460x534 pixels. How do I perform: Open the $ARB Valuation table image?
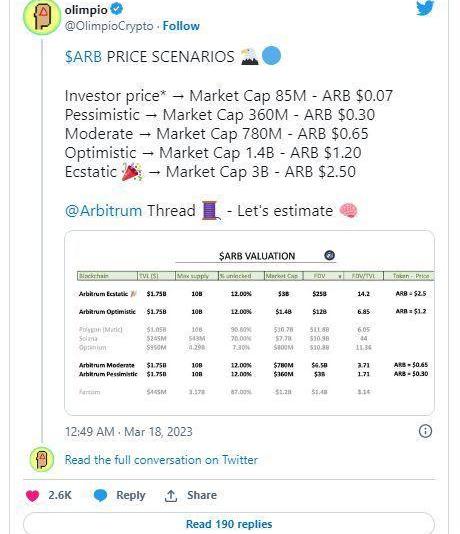pos(249,323)
